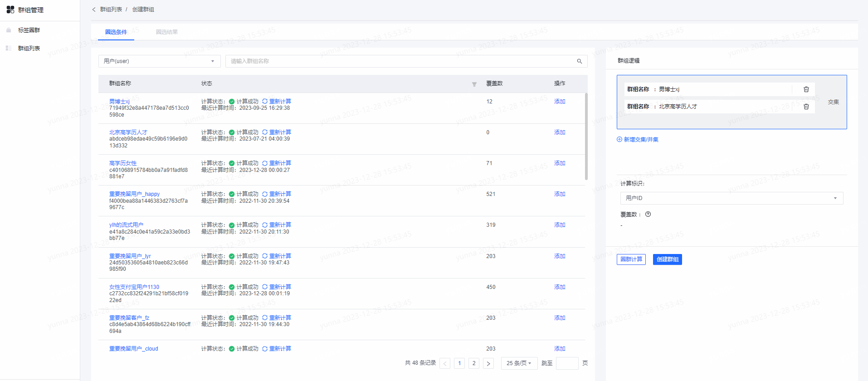
Task: Go to next page arrow
Action: click(x=488, y=363)
